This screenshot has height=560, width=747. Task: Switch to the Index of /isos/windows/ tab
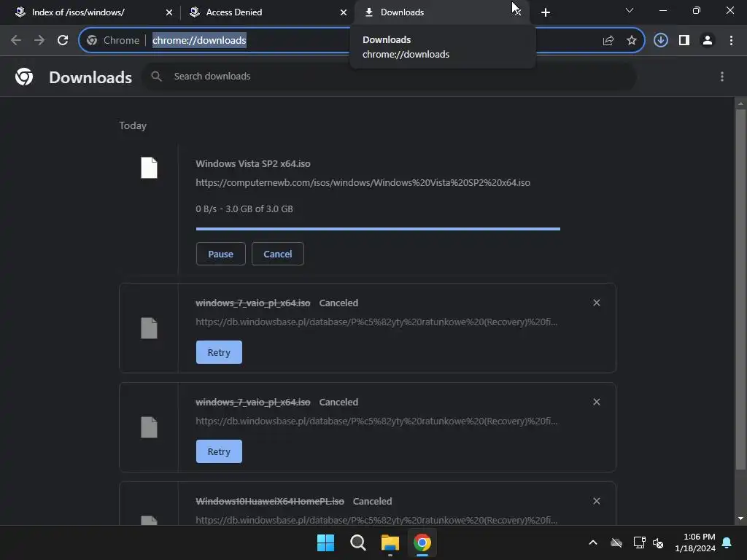pyautogui.click(x=91, y=12)
